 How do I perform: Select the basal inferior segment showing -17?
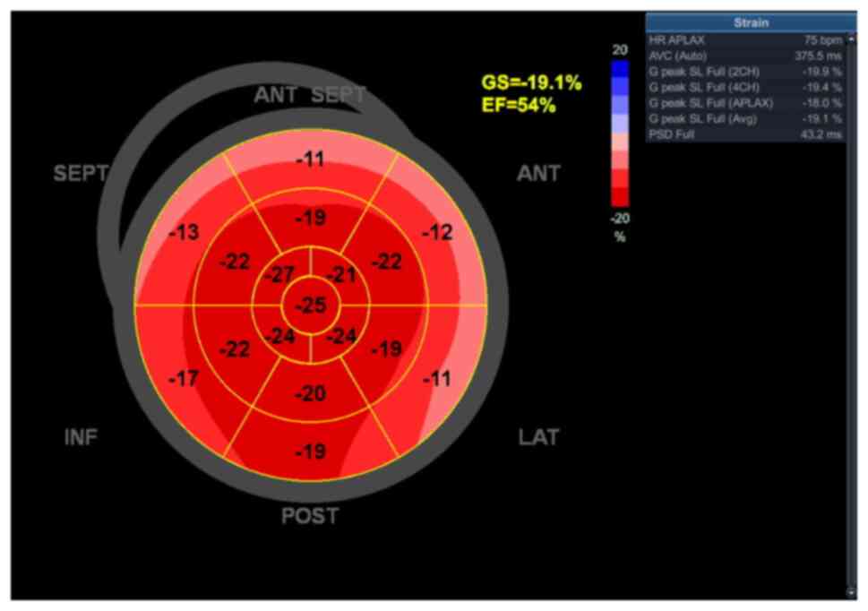[184, 379]
